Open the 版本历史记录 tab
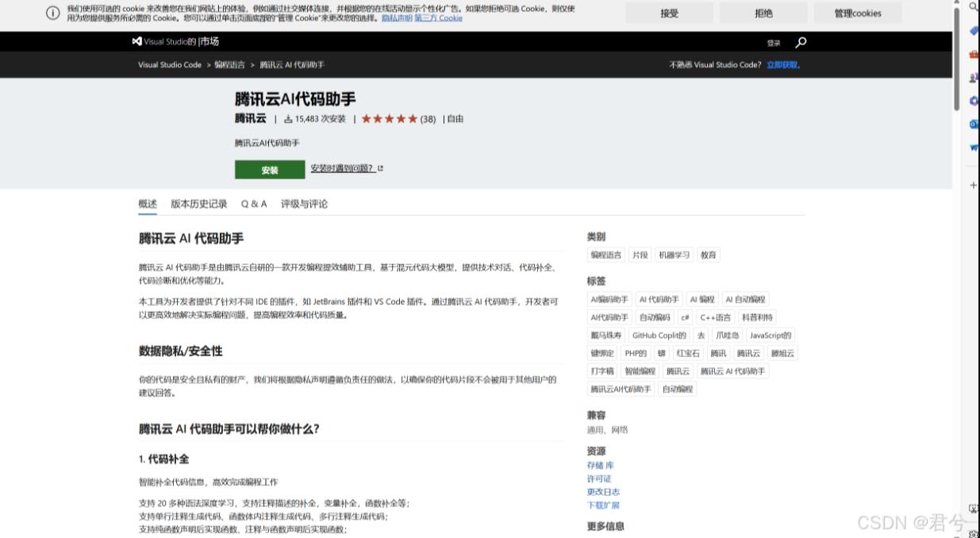The height and width of the screenshot is (538, 980). [200, 203]
